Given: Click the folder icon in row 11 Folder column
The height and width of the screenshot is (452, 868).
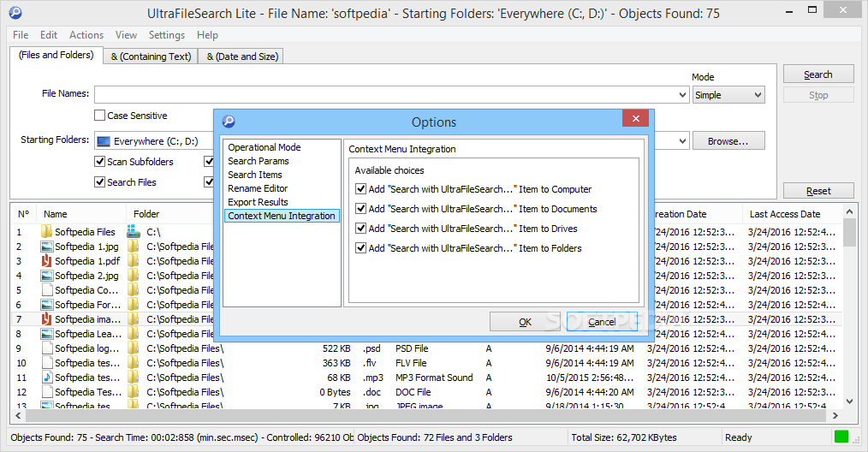Looking at the screenshot, I should 134,378.
